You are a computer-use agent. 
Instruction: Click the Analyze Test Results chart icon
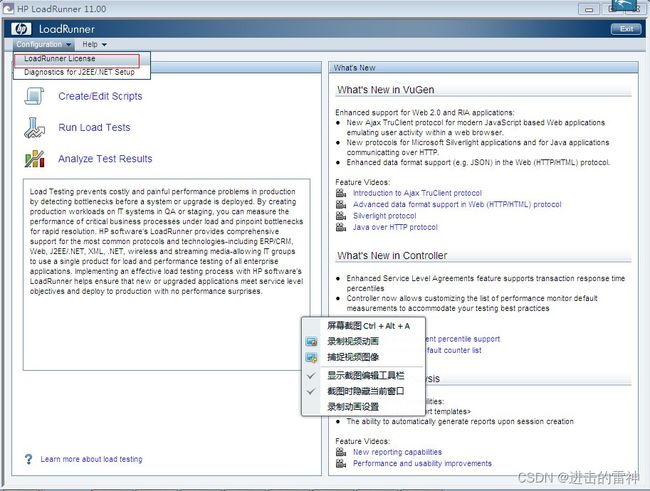click(34, 159)
